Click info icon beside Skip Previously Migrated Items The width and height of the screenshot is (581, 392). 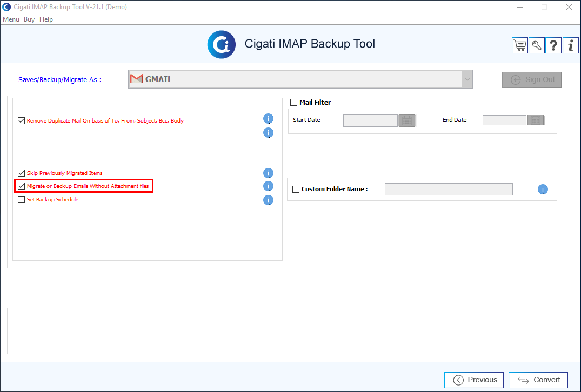point(268,173)
